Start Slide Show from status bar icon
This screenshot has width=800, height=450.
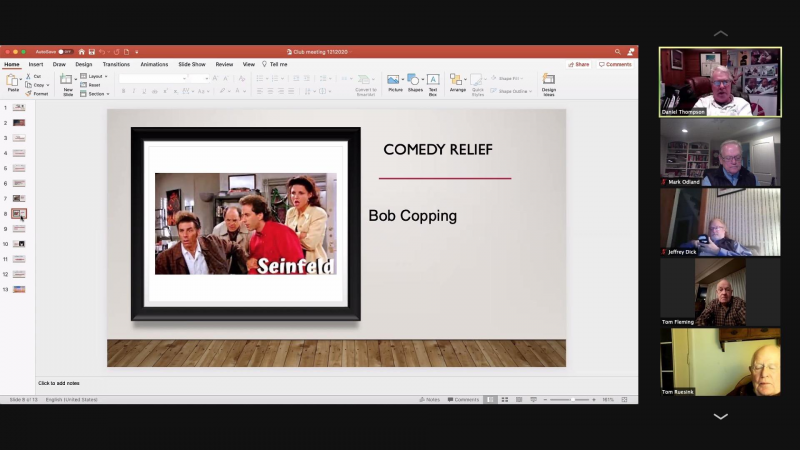[533, 399]
